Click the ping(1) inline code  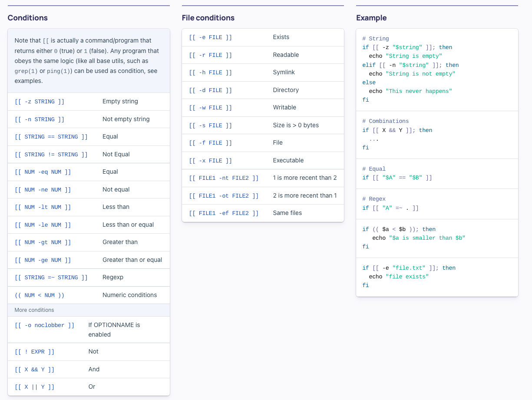59,71
